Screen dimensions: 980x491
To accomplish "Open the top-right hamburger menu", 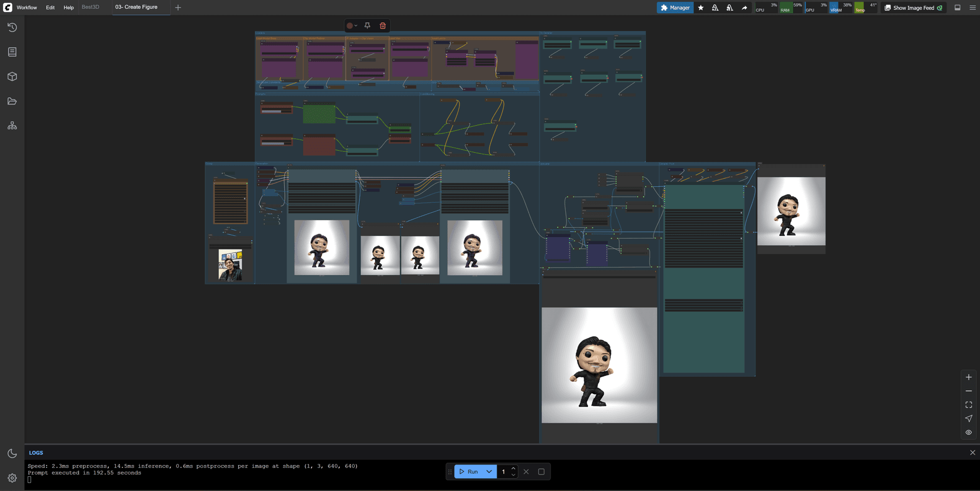I will coord(972,8).
